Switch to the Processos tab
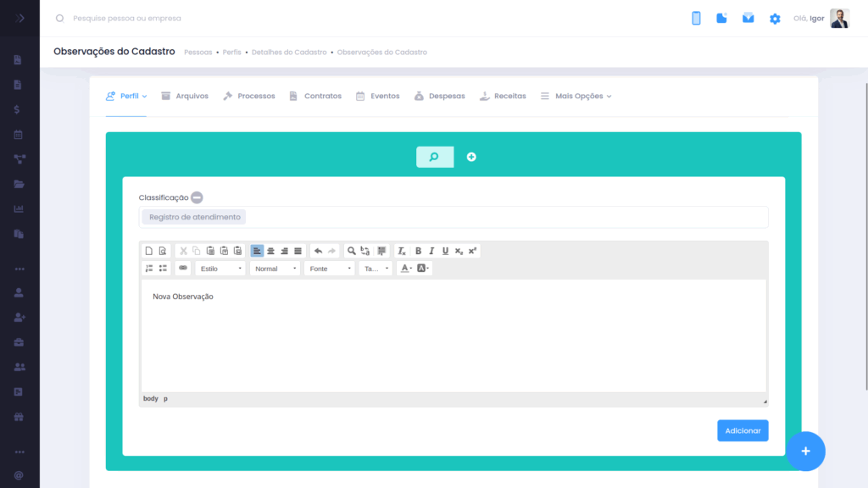This screenshot has width=868, height=488. [x=249, y=97]
